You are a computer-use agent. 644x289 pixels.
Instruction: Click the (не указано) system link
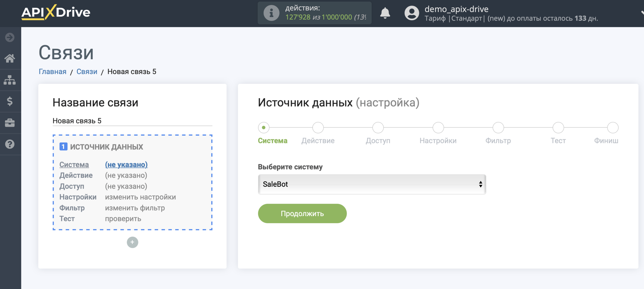coord(126,165)
